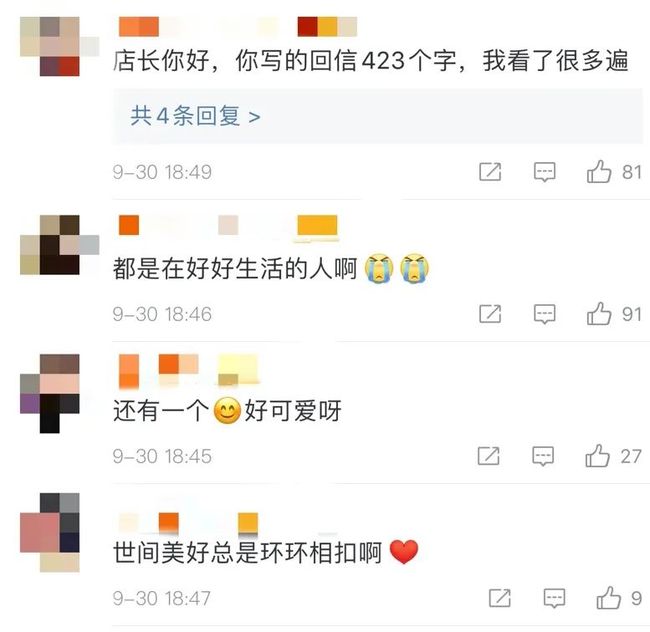Share the comment posted at 18:46
The image size is (650, 632).
[x=490, y=314]
